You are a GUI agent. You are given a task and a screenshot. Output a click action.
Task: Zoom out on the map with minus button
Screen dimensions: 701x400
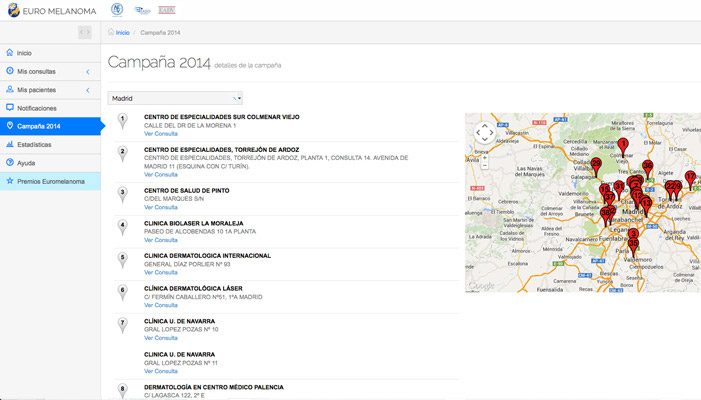pyautogui.click(x=485, y=166)
